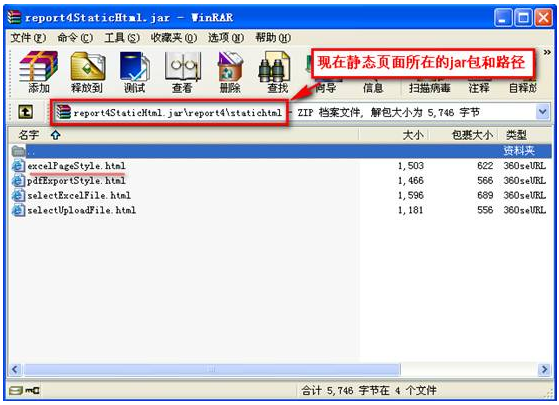Click the View (查看) toolbar icon
This screenshot has width=559, height=405.
click(182, 72)
